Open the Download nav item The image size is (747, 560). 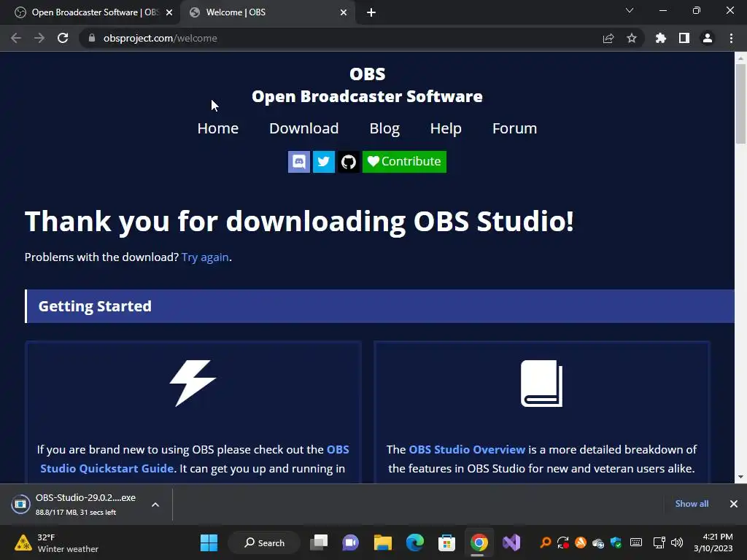(x=304, y=128)
